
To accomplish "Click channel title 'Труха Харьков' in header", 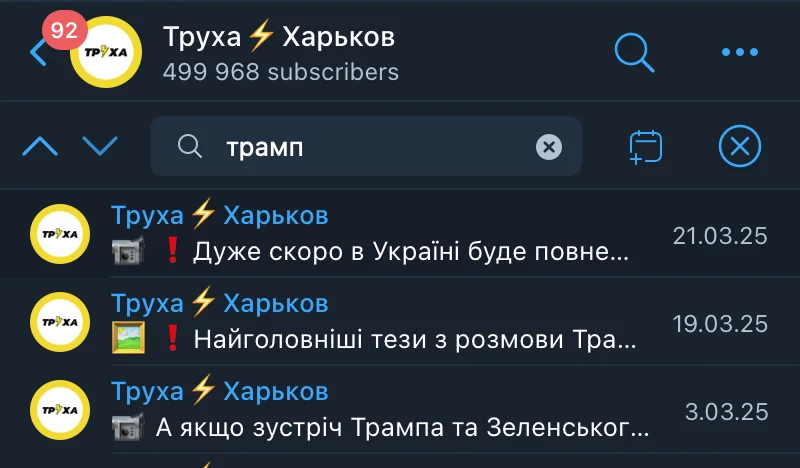I will (279, 37).
